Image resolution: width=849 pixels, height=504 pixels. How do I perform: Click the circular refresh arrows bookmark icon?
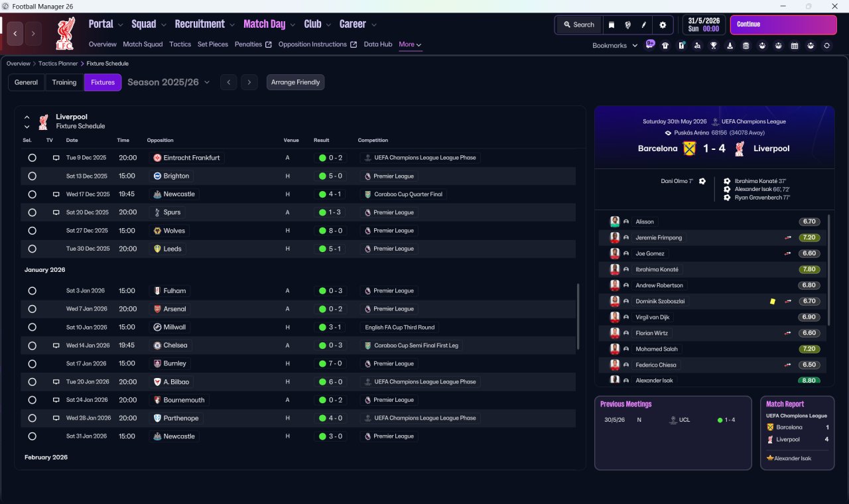tap(826, 46)
